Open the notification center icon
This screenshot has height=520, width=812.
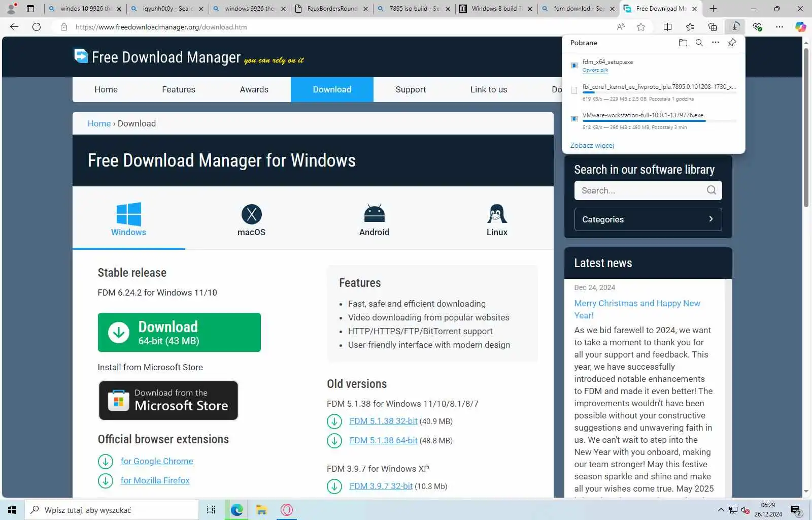796,510
